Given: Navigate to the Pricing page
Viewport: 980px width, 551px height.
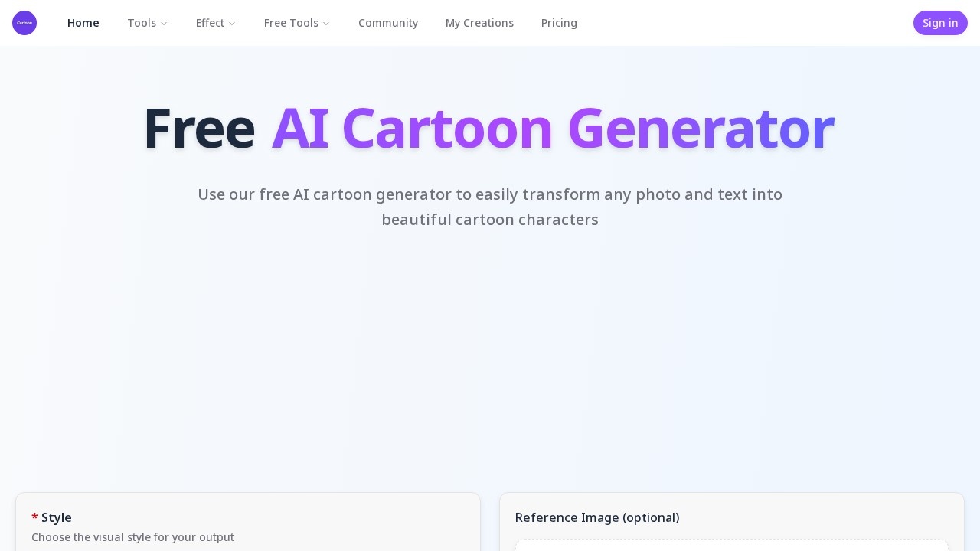Looking at the screenshot, I should [559, 23].
